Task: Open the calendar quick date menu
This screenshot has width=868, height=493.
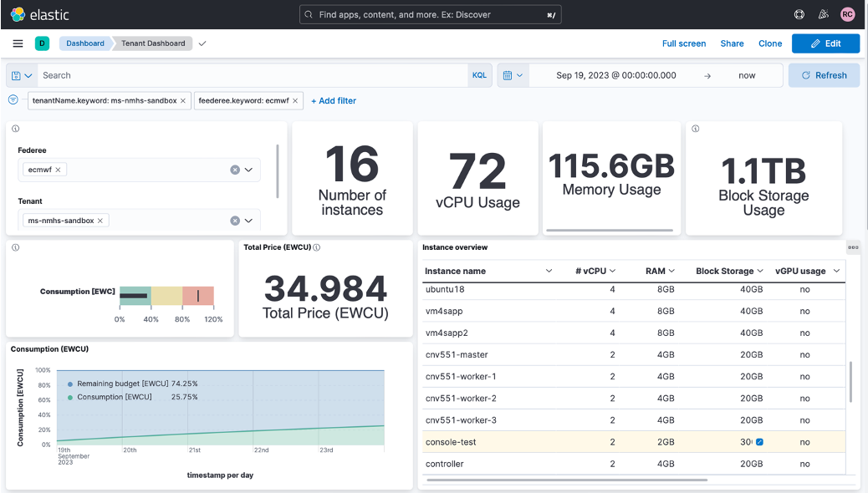Action: (513, 75)
